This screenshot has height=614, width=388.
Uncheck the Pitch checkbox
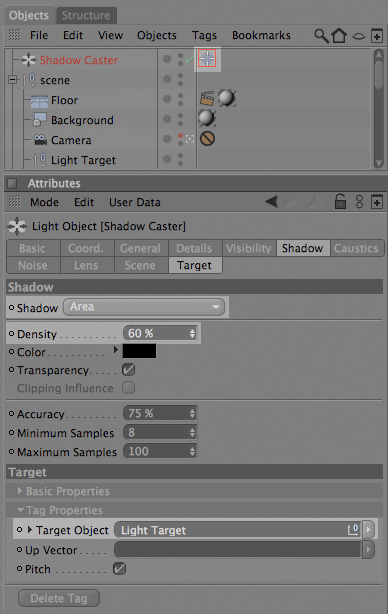119,569
